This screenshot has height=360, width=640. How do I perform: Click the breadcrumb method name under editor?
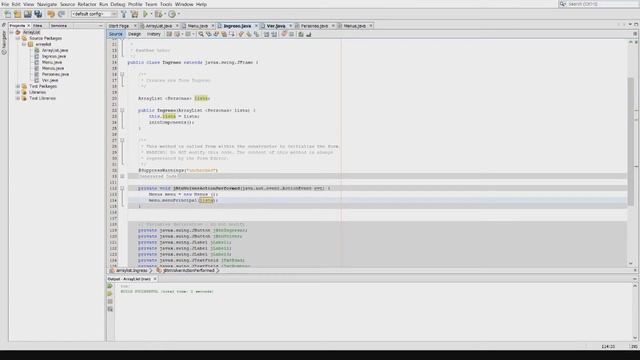point(189,270)
